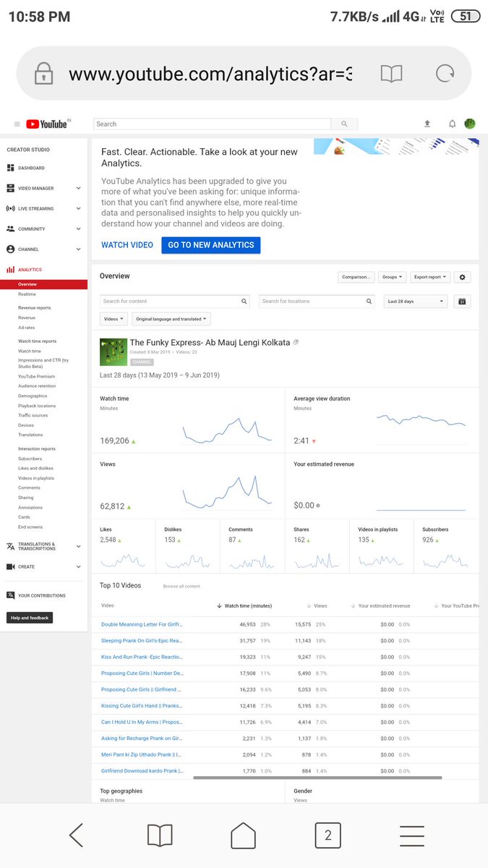Select the Overview analytics item

click(x=43, y=284)
